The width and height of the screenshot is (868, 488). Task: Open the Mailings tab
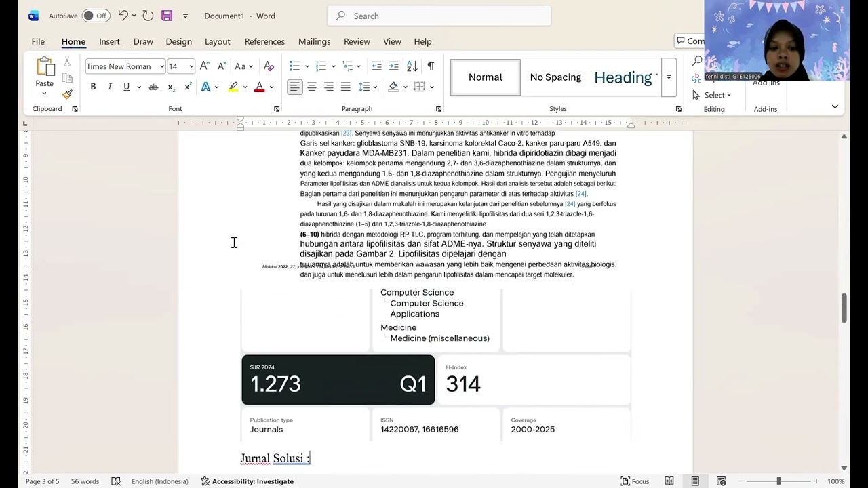(315, 41)
